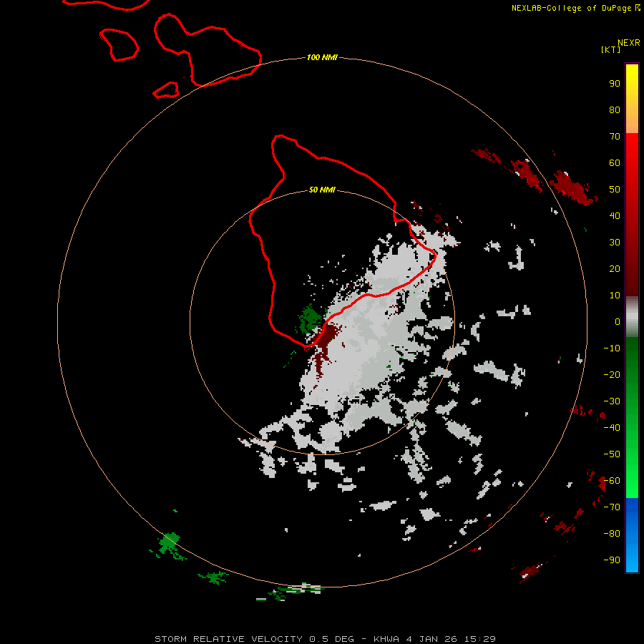The height and width of the screenshot is (644, 644).
Task: Click the Storm Relative Velocity caption at bottom
Action: pos(325,639)
